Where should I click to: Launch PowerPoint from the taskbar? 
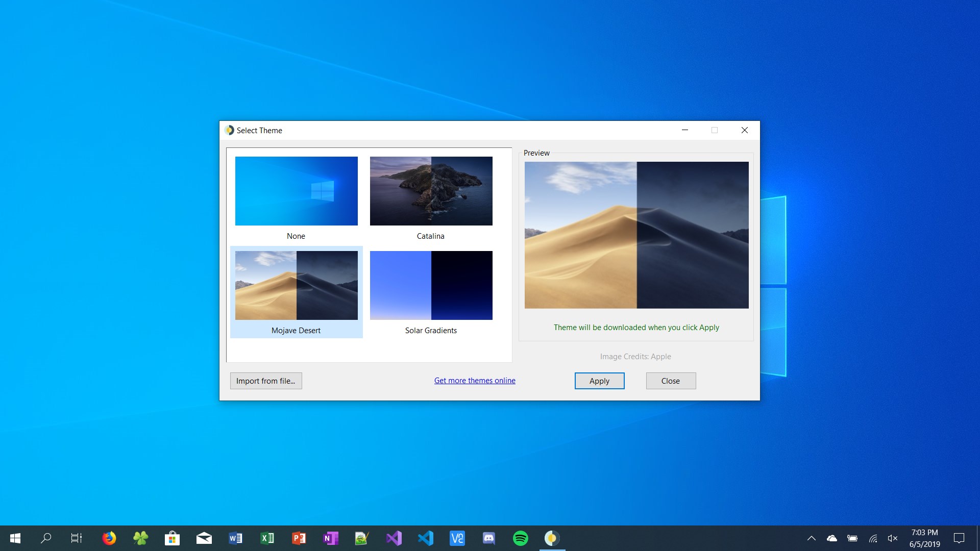[299, 538]
